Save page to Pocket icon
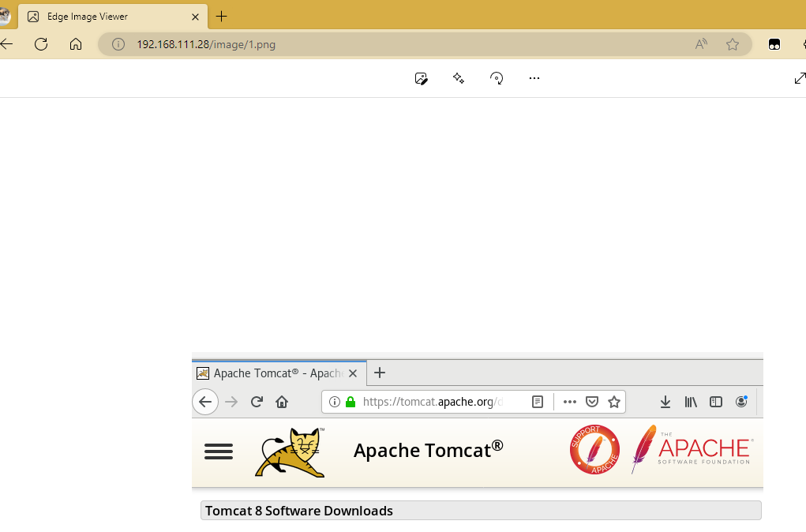The image size is (806, 532). 592,402
